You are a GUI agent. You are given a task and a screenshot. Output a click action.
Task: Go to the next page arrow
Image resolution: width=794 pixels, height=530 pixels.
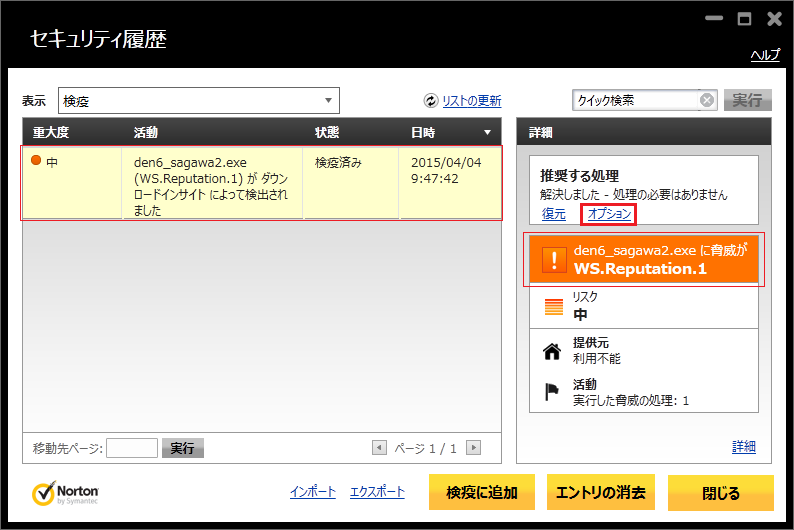point(473,447)
